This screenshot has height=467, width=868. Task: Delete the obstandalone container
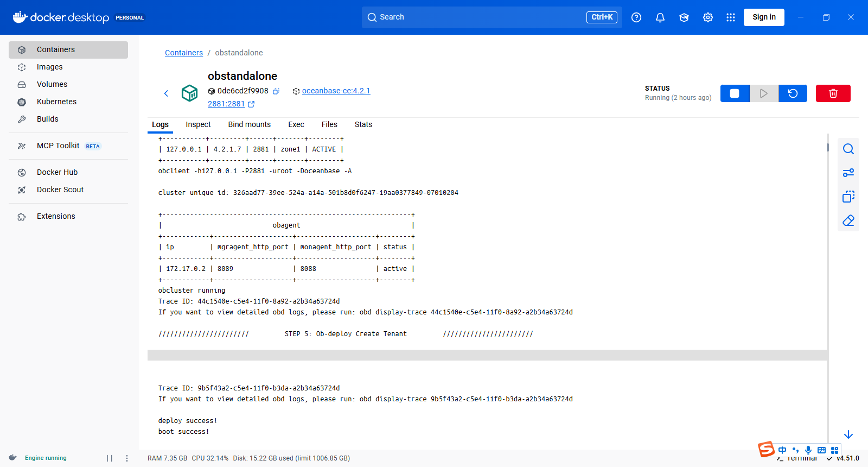pyautogui.click(x=833, y=93)
